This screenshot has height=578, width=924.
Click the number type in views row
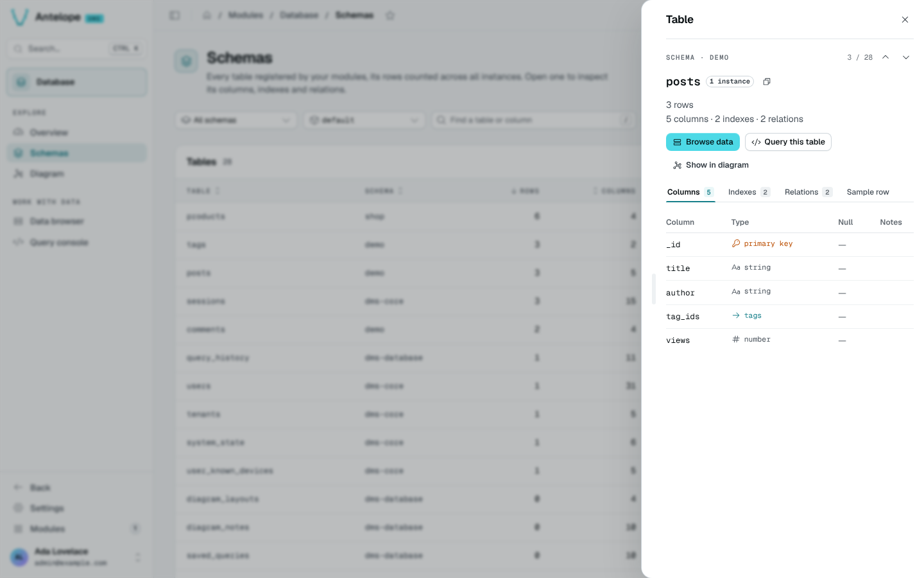point(751,340)
